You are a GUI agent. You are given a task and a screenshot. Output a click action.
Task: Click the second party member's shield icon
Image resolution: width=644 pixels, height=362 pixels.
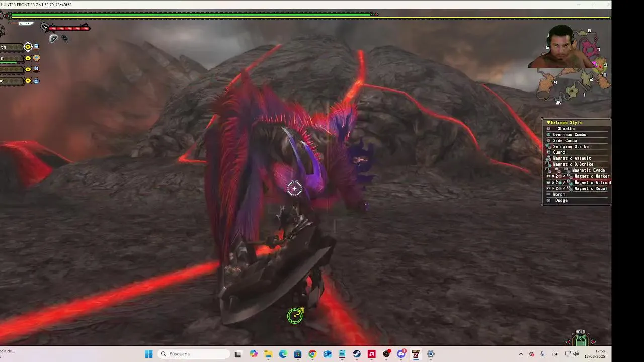36,58
